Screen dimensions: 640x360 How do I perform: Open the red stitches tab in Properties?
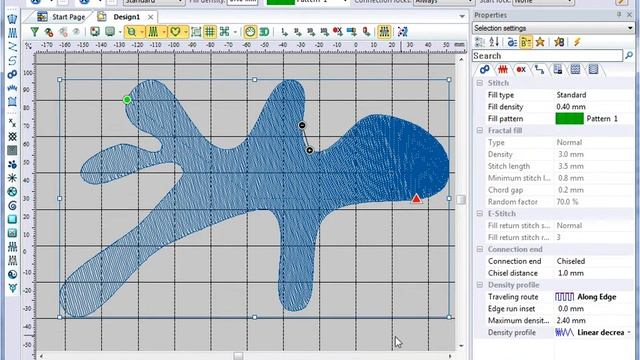point(503,70)
